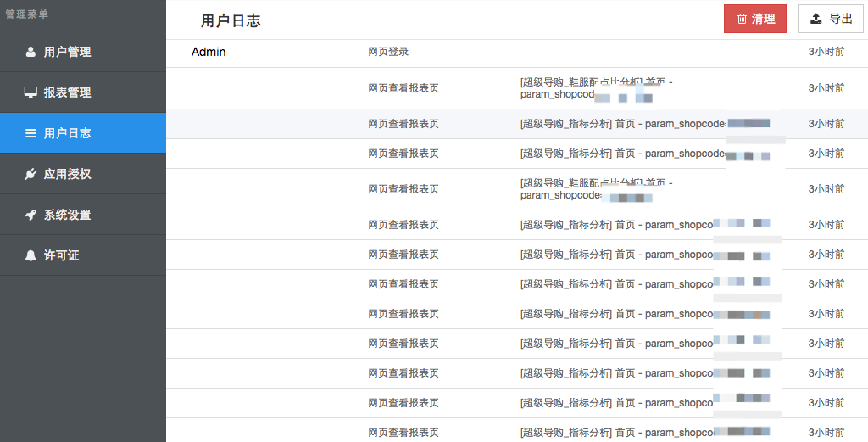868x442 pixels.
Task: Click the upload icon in 导出 button
Action: coord(816,19)
